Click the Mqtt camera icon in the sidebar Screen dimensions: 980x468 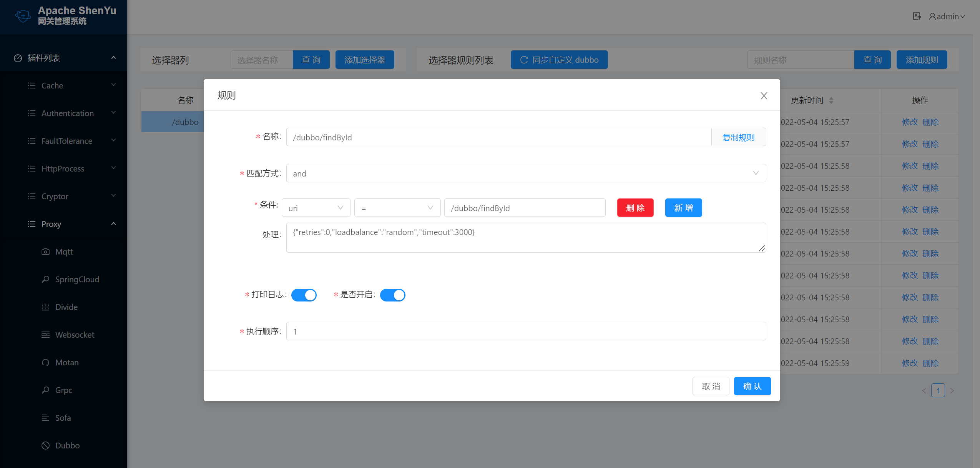[x=45, y=252]
